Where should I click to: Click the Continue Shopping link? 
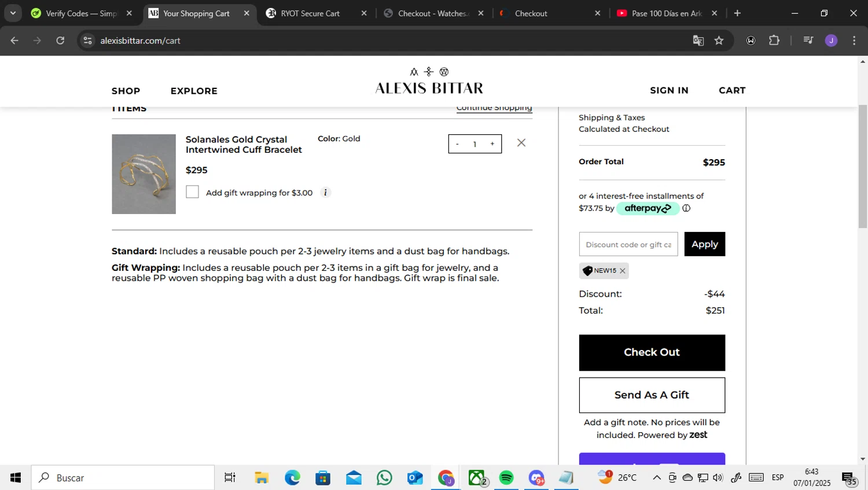coord(494,108)
